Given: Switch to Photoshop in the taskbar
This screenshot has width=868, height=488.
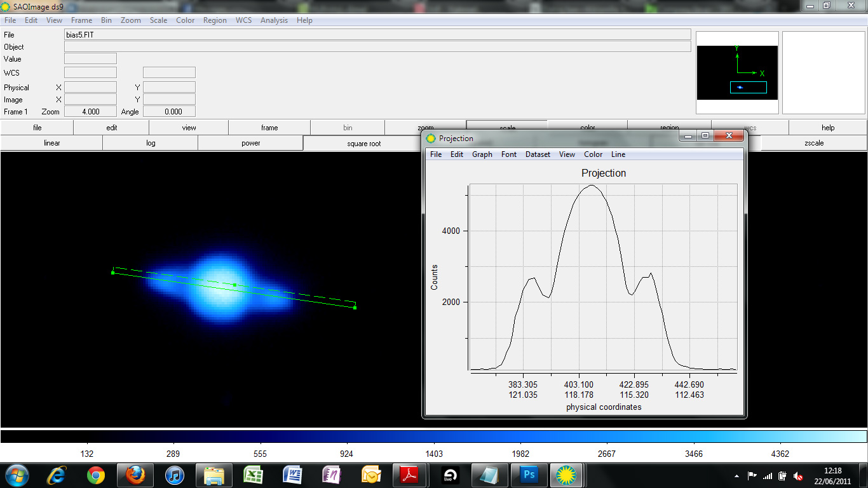Looking at the screenshot, I should pyautogui.click(x=529, y=475).
